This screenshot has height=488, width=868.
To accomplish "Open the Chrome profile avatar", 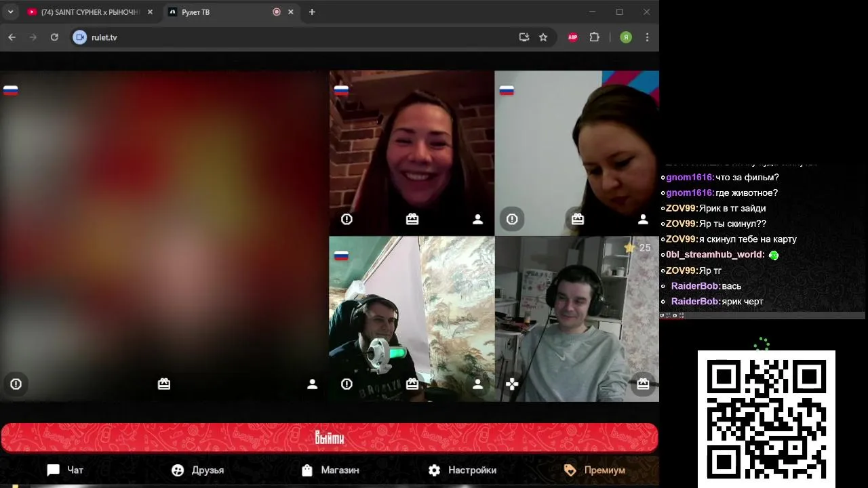I will [626, 37].
